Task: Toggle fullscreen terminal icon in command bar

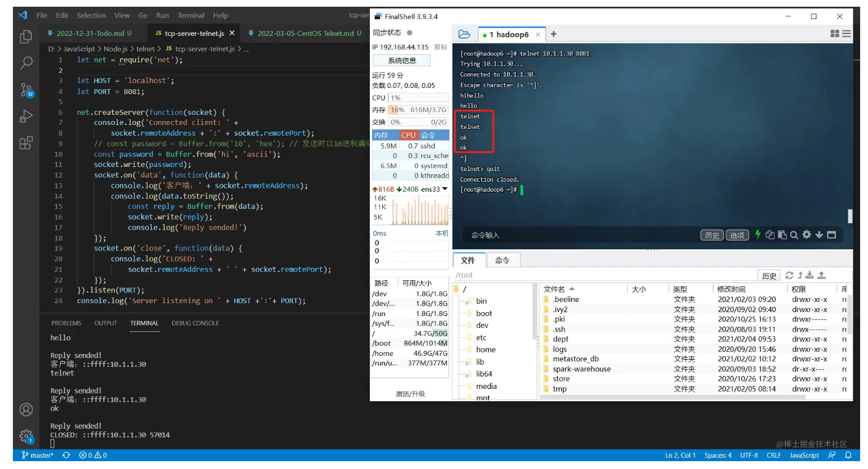Action: pos(832,235)
